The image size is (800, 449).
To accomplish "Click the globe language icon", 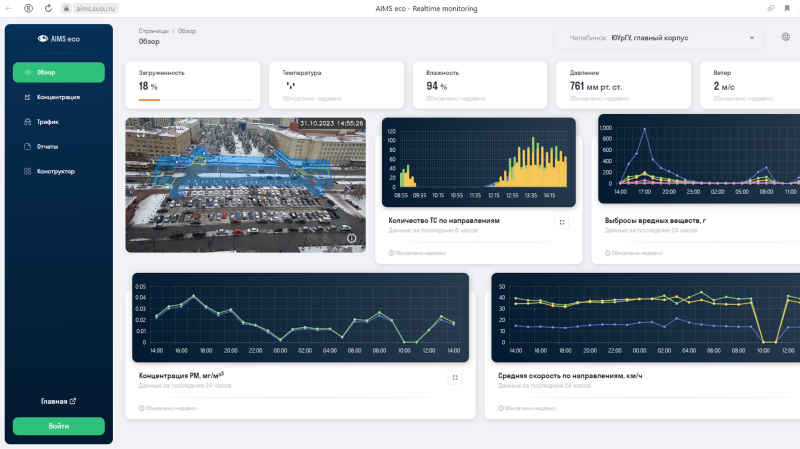I will (x=786, y=38).
